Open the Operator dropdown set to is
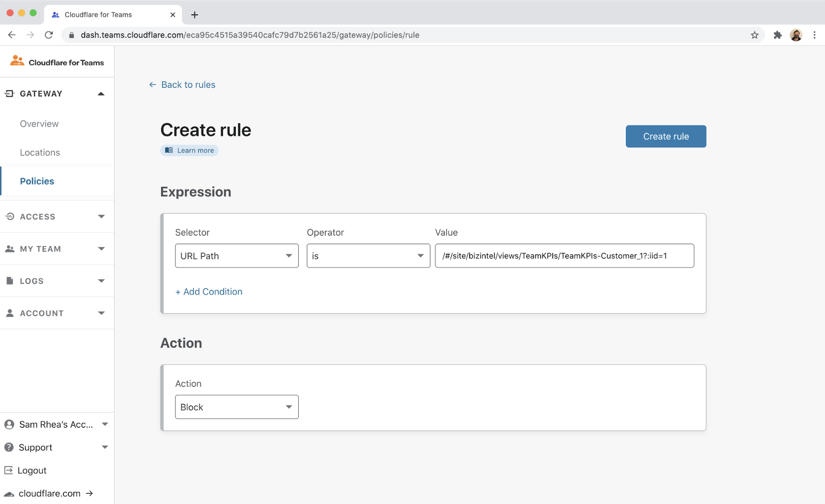This screenshot has width=825, height=504. (x=368, y=256)
